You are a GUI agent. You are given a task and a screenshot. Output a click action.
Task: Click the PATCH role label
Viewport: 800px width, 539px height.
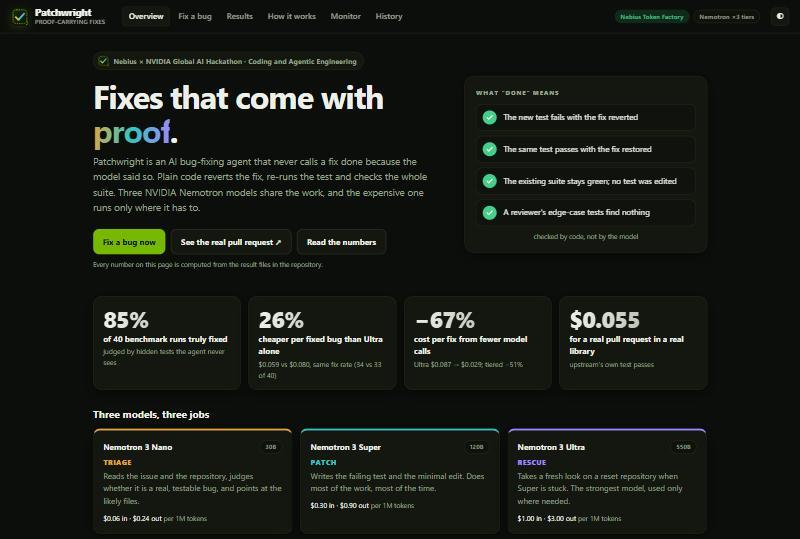click(323, 462)
